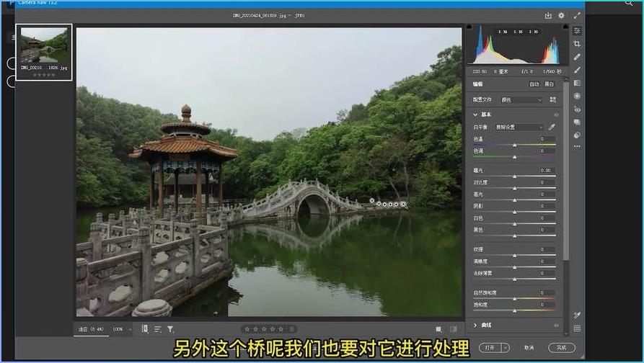Open the three-dots more settings menu
644x363 pixels.
pos(577,146)
